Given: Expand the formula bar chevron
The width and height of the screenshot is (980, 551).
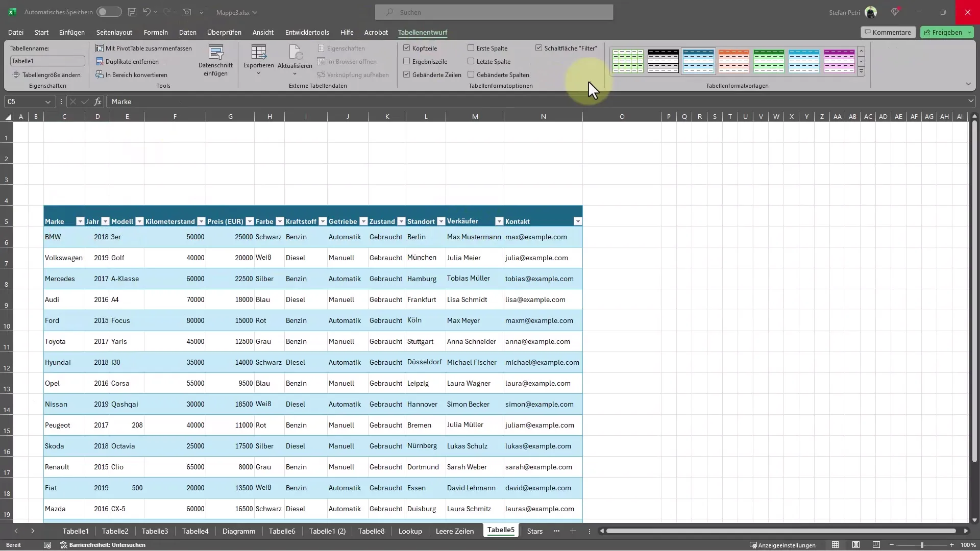Looking at the screenshot, I should (971, 102).
